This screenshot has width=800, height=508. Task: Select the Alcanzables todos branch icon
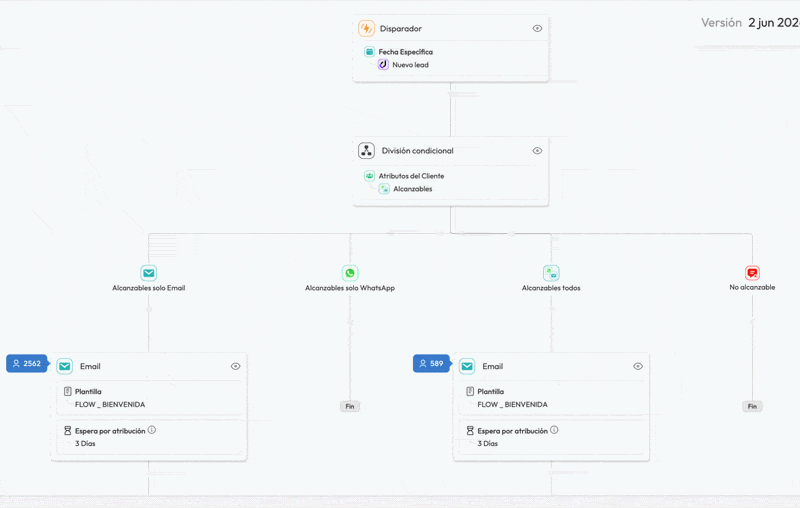(551, 273)
